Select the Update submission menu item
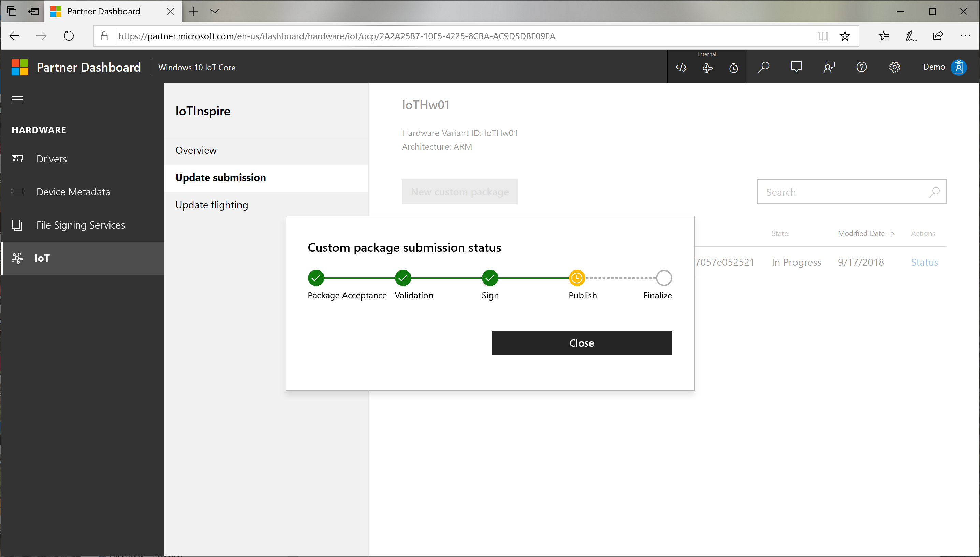Image resolution: width=980 pixels, height=557 pixels. point(220,177)
